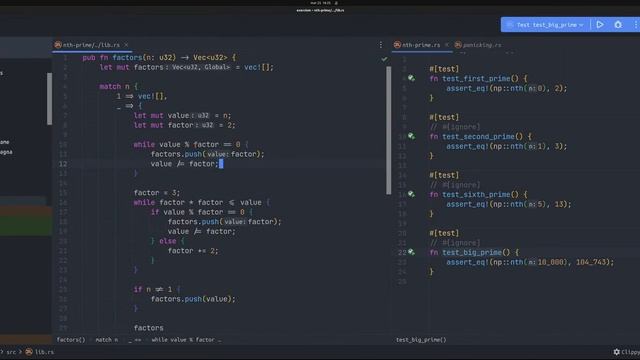Viewport: 640px width, 360px height.
Task: Click the Rust file icon on the lib.rs tab
Action: (x=58, y=45)
